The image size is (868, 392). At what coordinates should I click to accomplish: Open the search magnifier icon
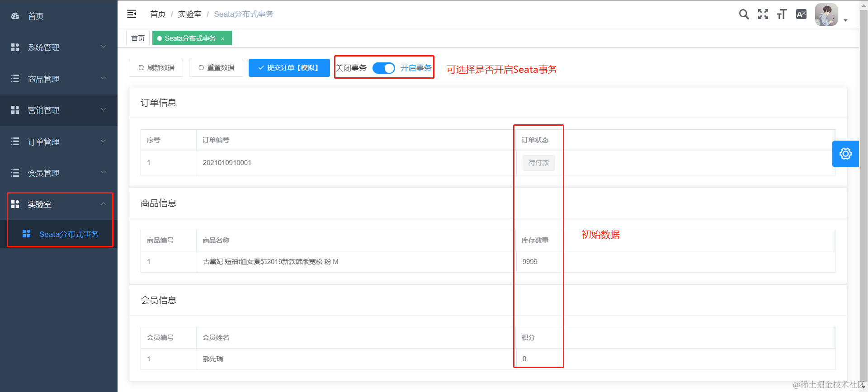744,14
